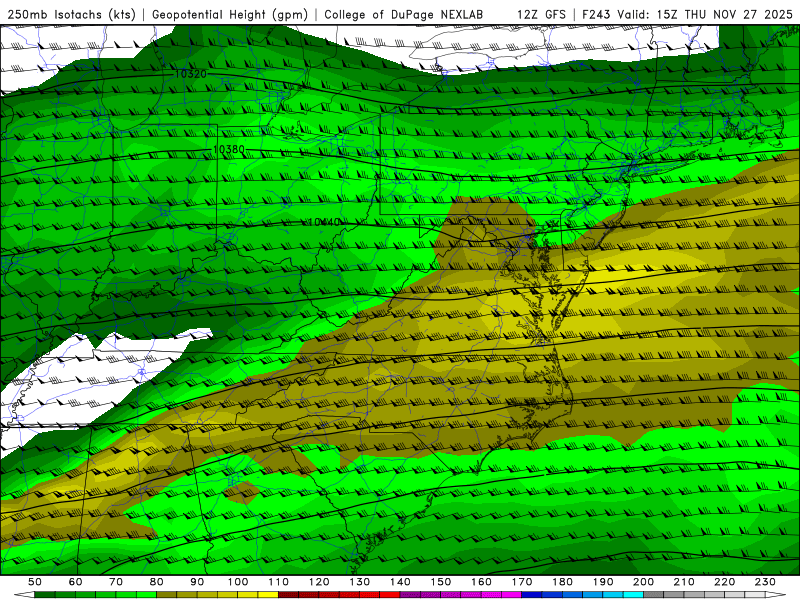Image resolution: width=800 pixels, height=600 pixels.
Task: Click the colorbar value label 150
Action: [x=441, y=582]
